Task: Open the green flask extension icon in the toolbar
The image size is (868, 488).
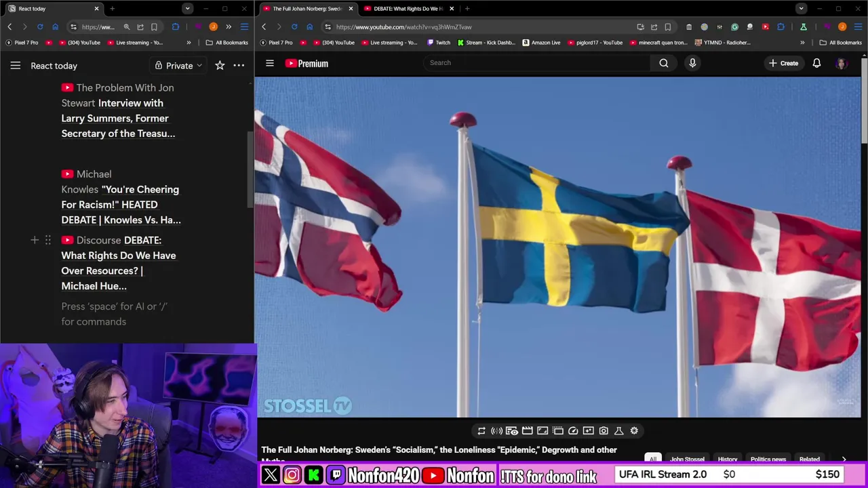Action: click(803, 27)
